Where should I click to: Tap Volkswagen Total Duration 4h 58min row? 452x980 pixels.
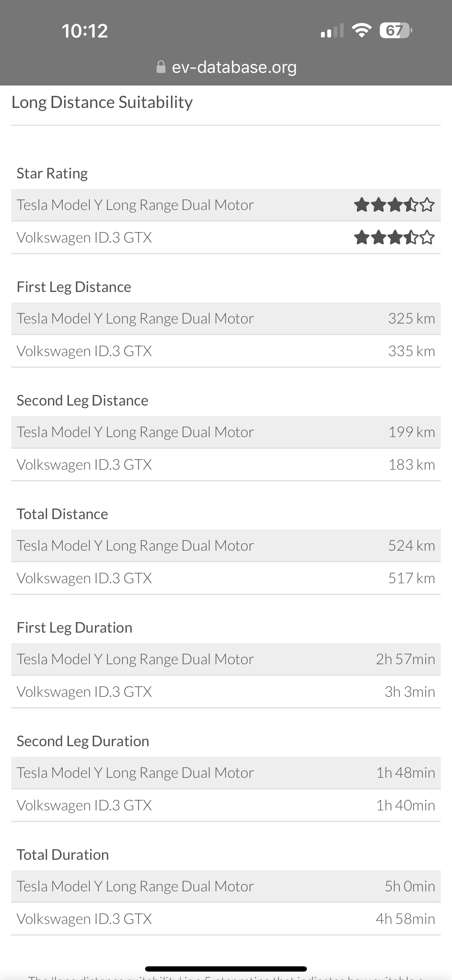tap(226, 919)
